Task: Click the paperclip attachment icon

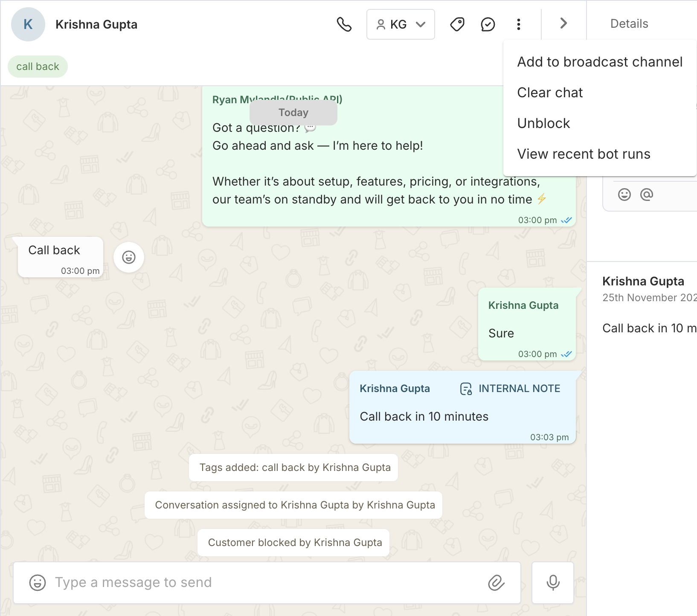Action: pos(496,583)
